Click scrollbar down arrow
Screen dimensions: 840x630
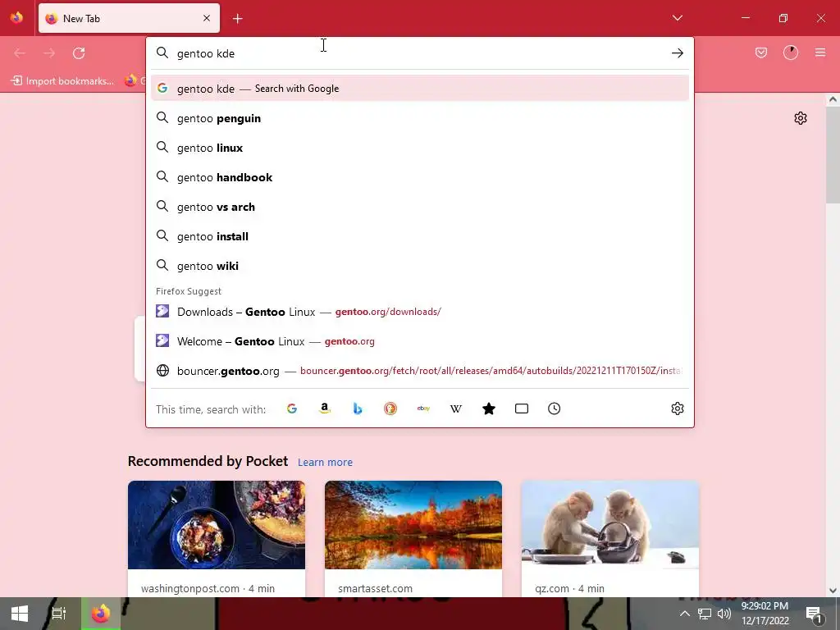coord(833,591)
